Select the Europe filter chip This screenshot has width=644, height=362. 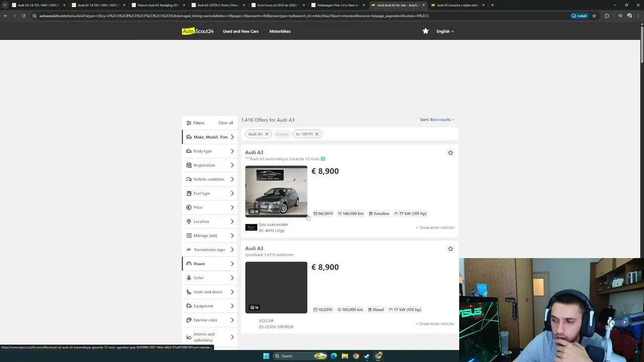[x=282, y=134]
